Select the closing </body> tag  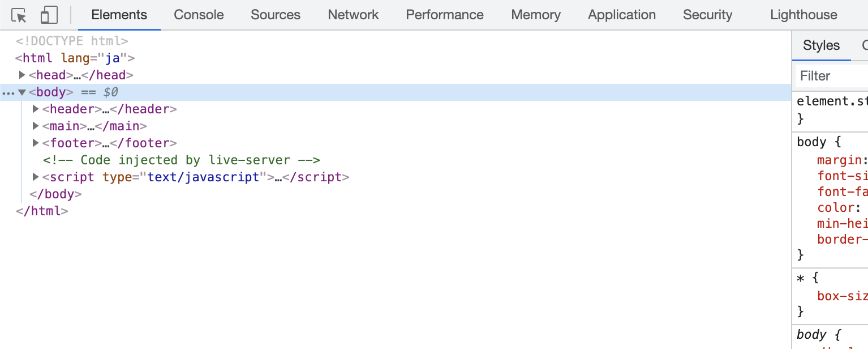[x=55, y=194]
